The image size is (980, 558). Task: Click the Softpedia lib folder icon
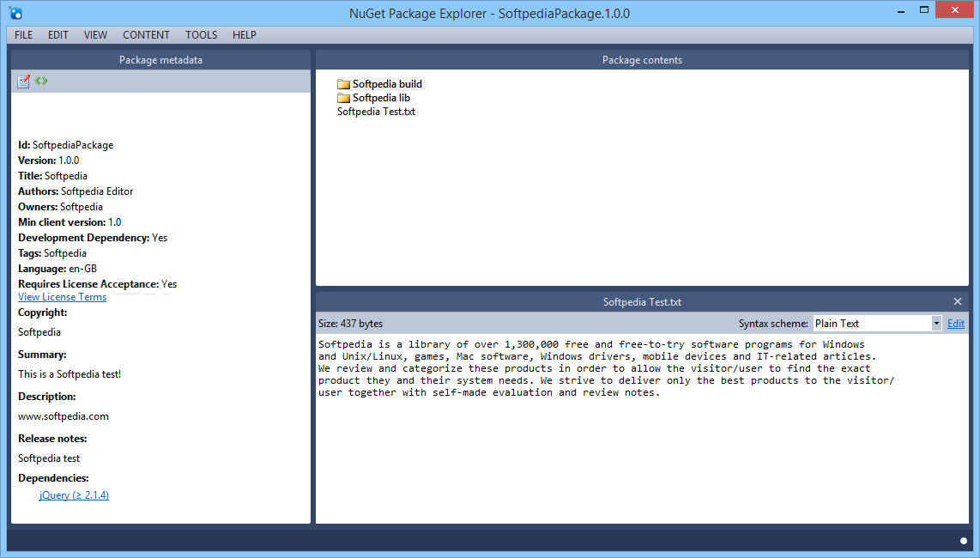pyautogui.click(x=343, y=98)
